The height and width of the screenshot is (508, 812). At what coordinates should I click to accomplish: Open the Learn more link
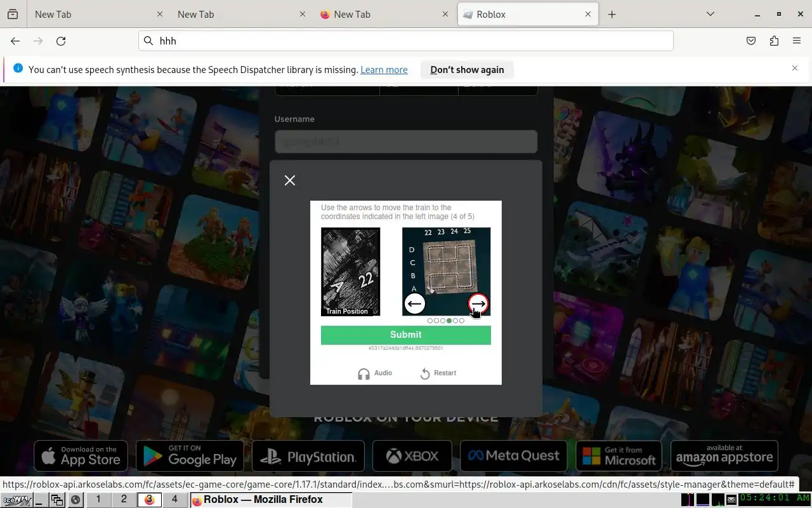click(x=384, y=70)
